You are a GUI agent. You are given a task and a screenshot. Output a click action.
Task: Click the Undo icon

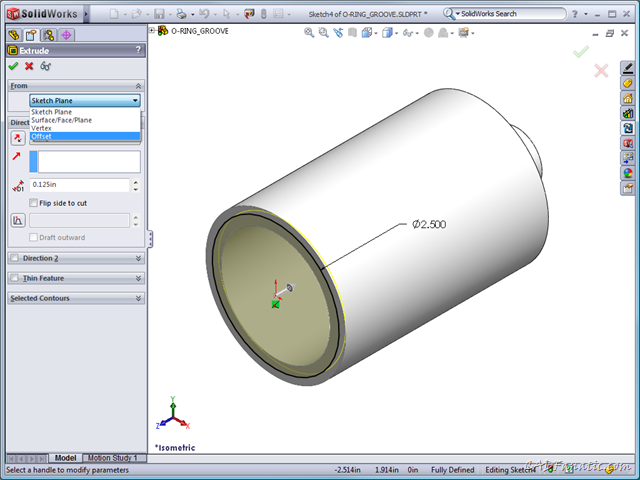click(x=204, y=14)
